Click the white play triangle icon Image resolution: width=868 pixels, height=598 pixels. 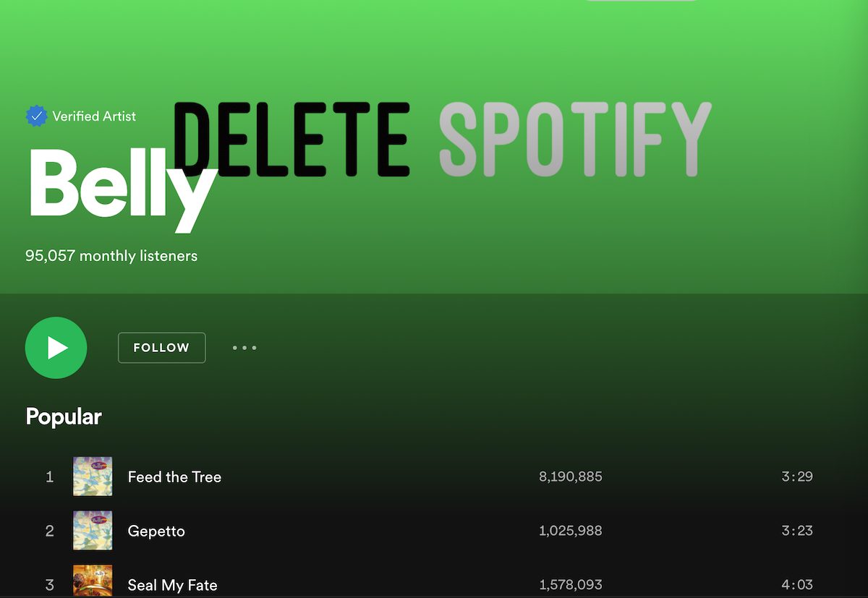[x=58, y=347]
